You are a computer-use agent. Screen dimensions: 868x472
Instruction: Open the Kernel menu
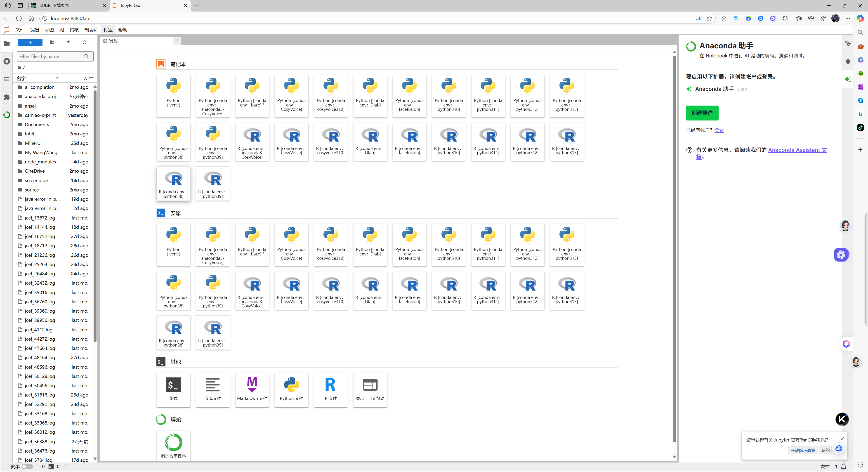point(74,30)
